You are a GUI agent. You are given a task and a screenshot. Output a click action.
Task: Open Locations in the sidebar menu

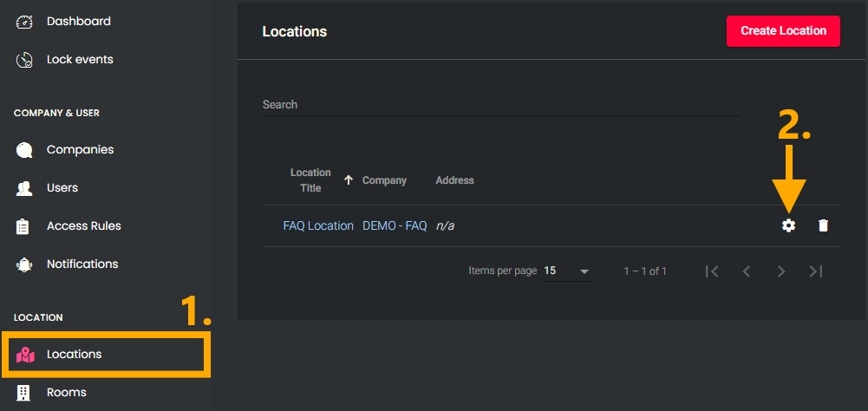pyautogui.click(x=75, y=355)
